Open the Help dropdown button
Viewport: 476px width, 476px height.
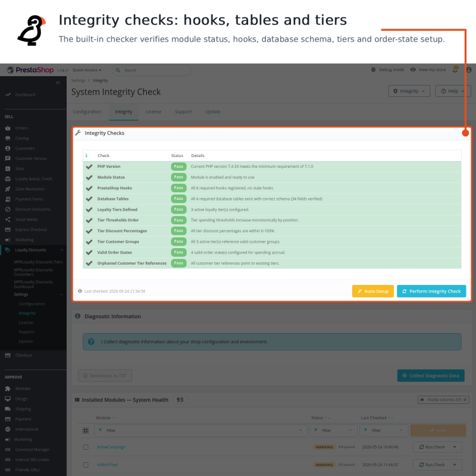453,91
